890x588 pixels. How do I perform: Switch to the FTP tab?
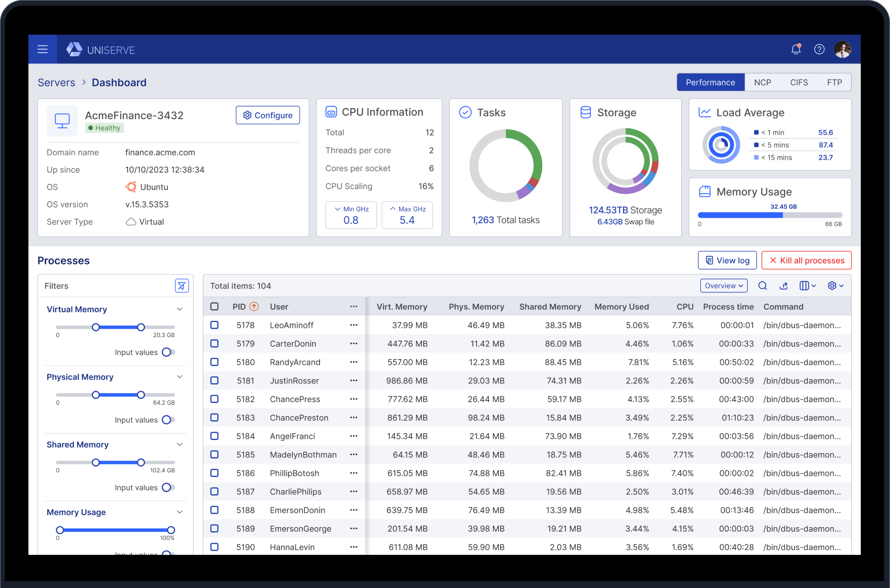pos(834,82)
